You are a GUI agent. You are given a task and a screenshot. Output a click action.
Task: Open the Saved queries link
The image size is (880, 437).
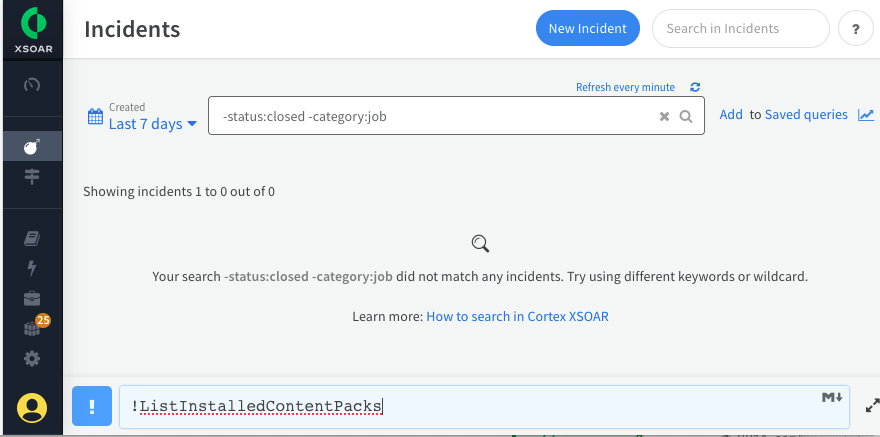click(x=806, y=115)
